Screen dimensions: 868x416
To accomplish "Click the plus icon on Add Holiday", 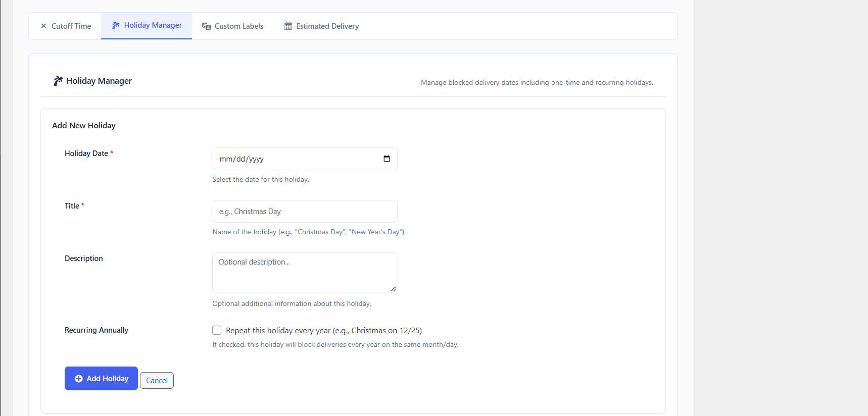I will click(79, 379).
